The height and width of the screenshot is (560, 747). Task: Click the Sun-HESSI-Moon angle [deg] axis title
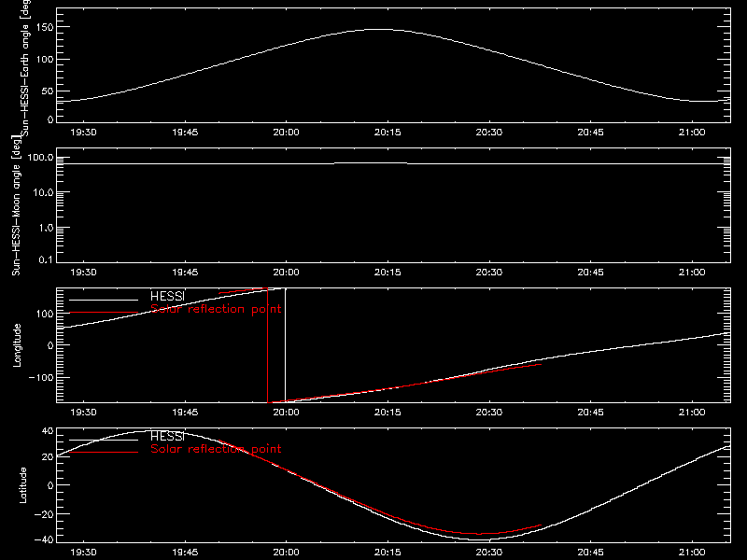point(16,206)
